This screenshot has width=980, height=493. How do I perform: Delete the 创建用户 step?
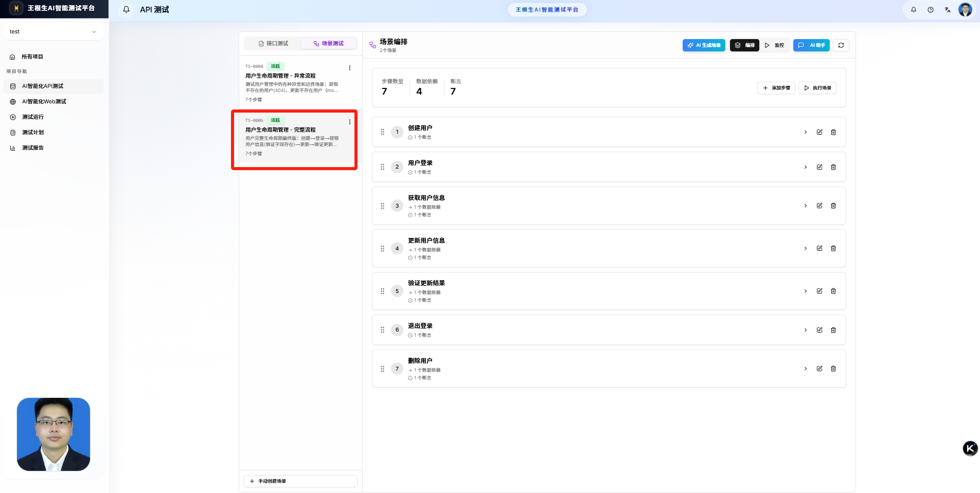coord(833,132)
